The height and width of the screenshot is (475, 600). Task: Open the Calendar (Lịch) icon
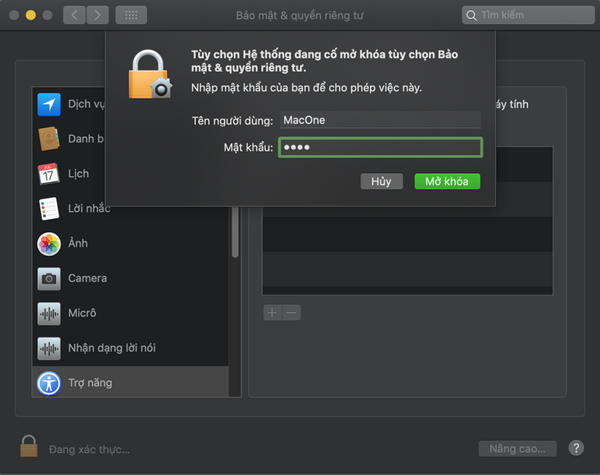point(49,174)
